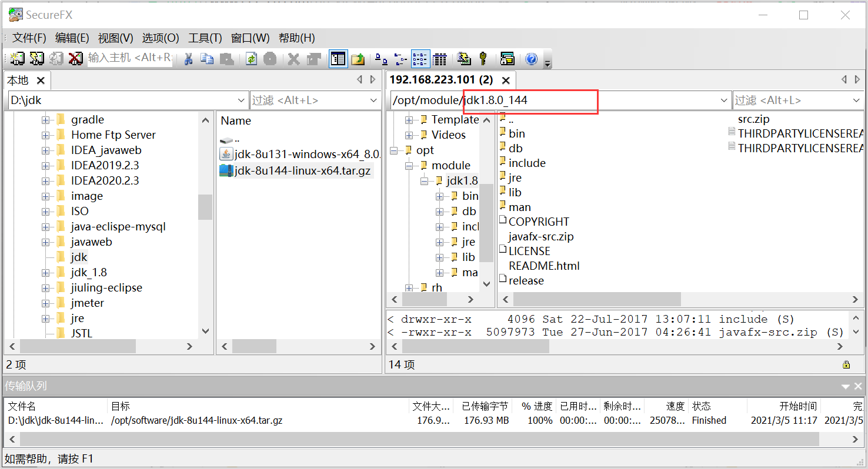Image resolution: width=868 pixels, height=469 pixels.
Task: Select remote file README.html
Action: click(544, 266)
